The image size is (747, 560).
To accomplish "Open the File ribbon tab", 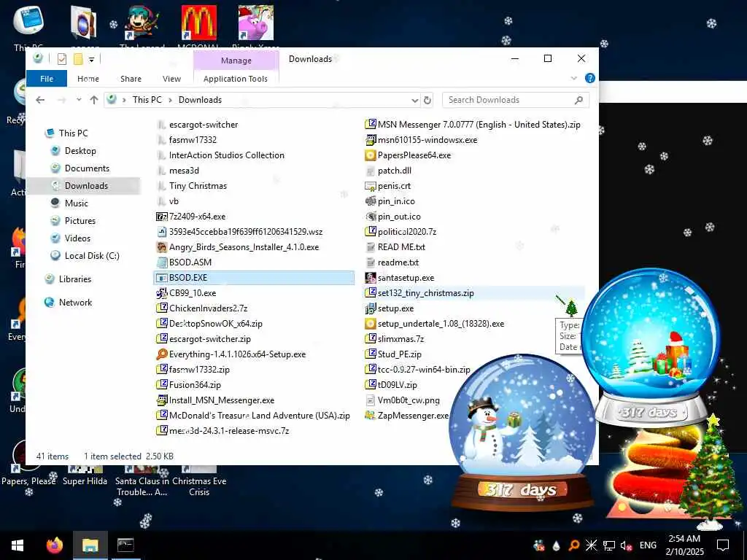I will point(47,79).
